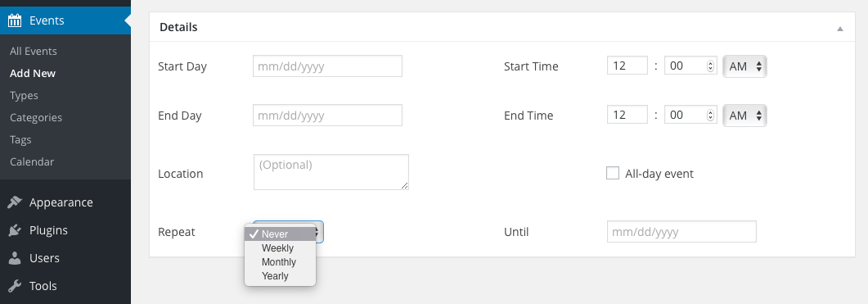Click the Events calendar icon in sidebar

[15, 21]
